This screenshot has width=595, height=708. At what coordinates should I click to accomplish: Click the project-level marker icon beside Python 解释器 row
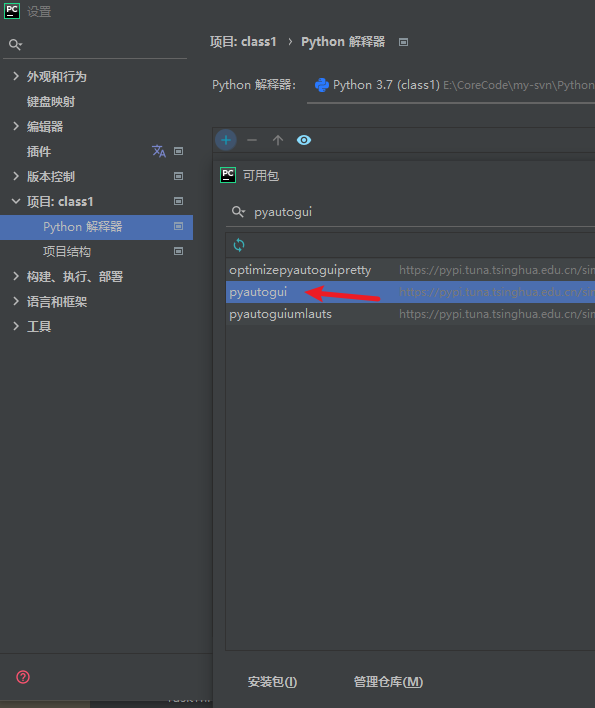[179, 226]
